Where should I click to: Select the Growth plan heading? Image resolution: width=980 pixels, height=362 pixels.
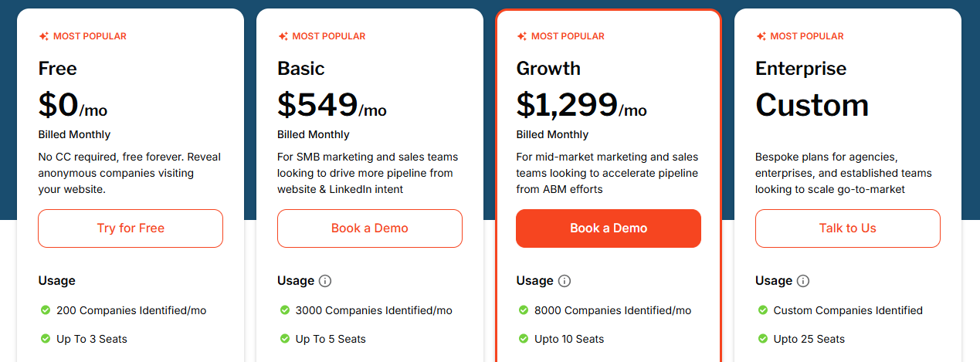click(548, 69)
